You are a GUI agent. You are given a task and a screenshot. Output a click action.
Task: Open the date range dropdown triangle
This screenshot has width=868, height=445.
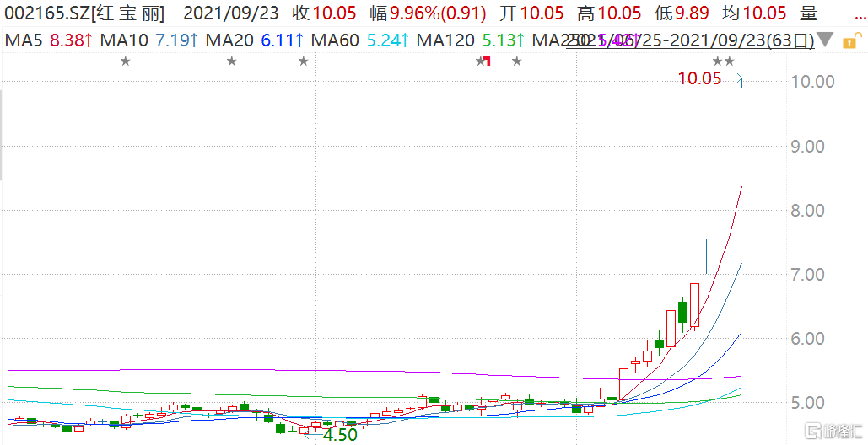[x=825, y=40]
